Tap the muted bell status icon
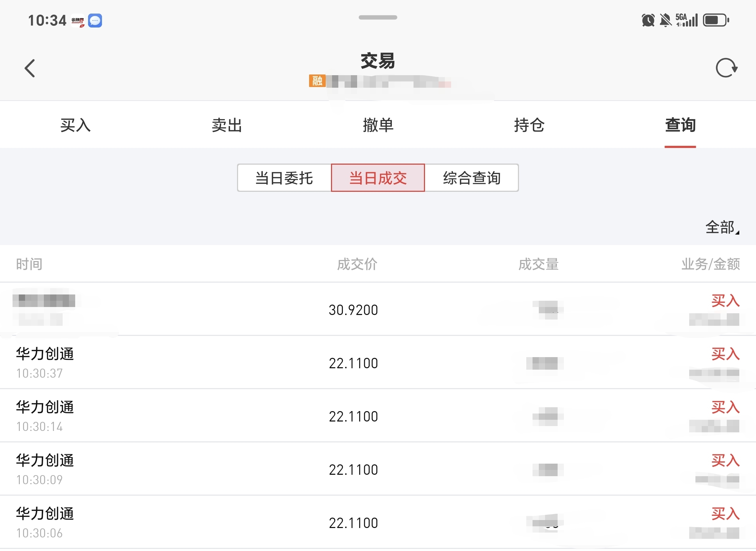Viewport: 756px width, 551px height. [666, 20]
